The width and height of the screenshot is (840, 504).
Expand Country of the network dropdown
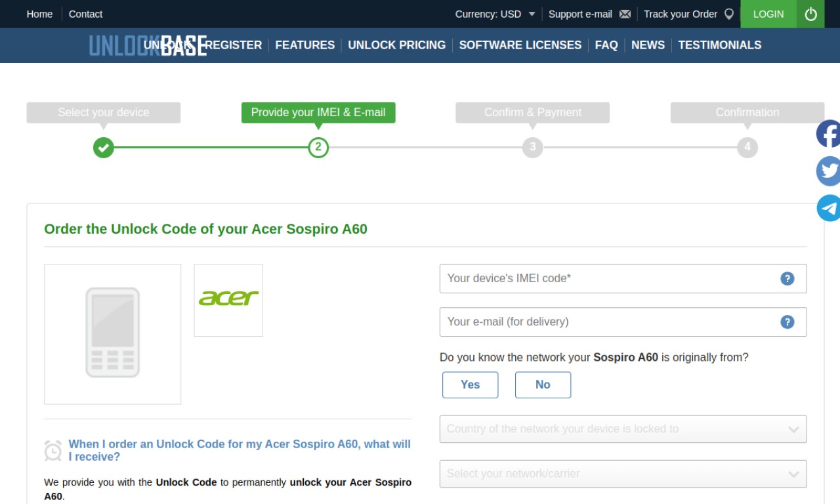coord(623,429)
